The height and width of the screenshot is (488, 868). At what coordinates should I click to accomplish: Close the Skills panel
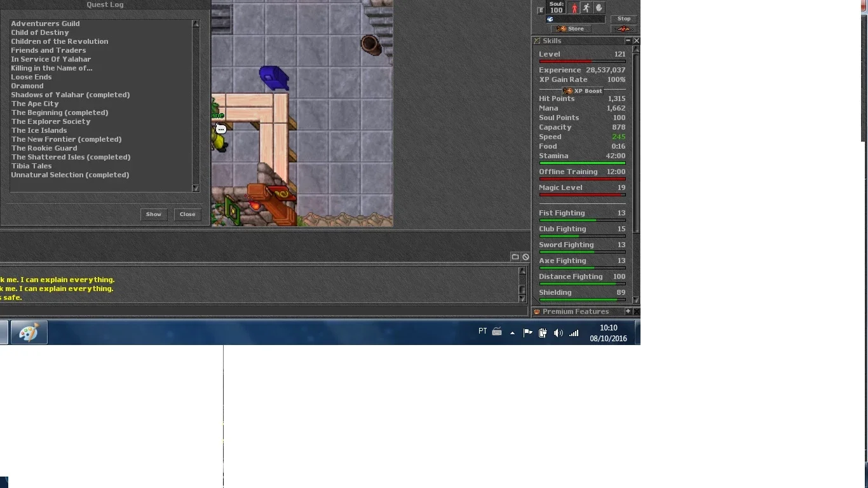[x=636, y=41]
